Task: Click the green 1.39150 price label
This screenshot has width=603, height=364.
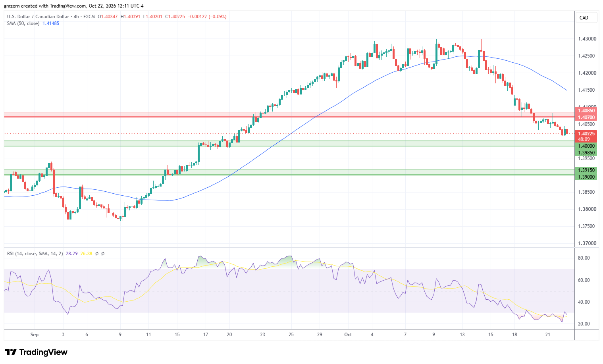Action: (586, 170)
